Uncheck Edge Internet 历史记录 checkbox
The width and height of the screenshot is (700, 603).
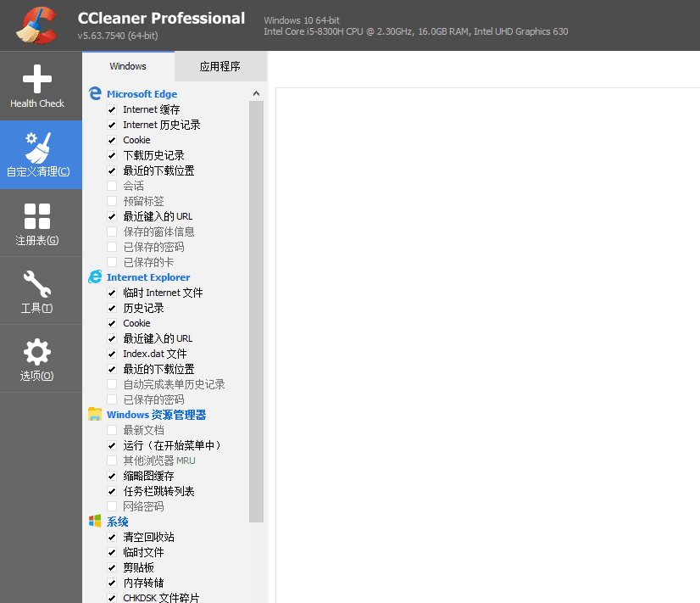pyautogui.click(x=112, y=125)
